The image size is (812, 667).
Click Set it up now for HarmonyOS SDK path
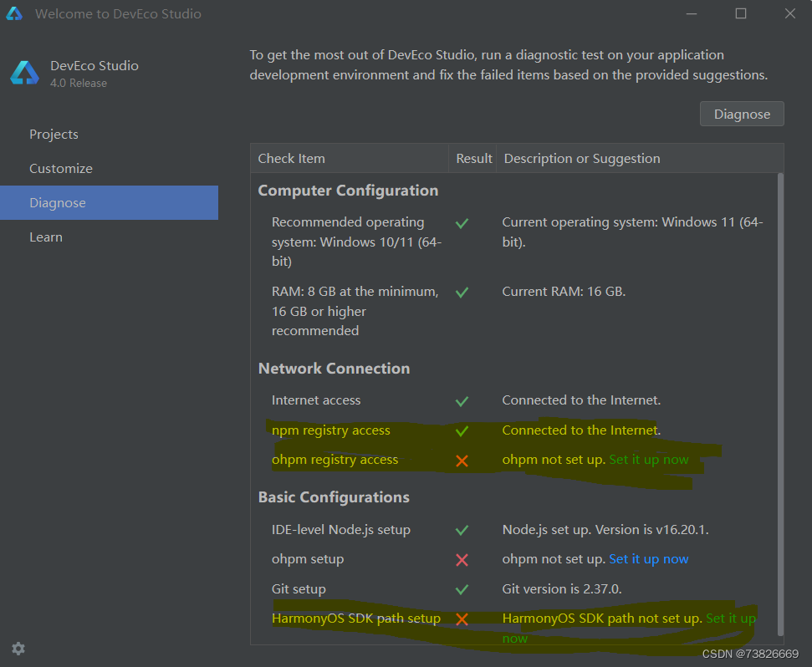(x=731, y=619)
